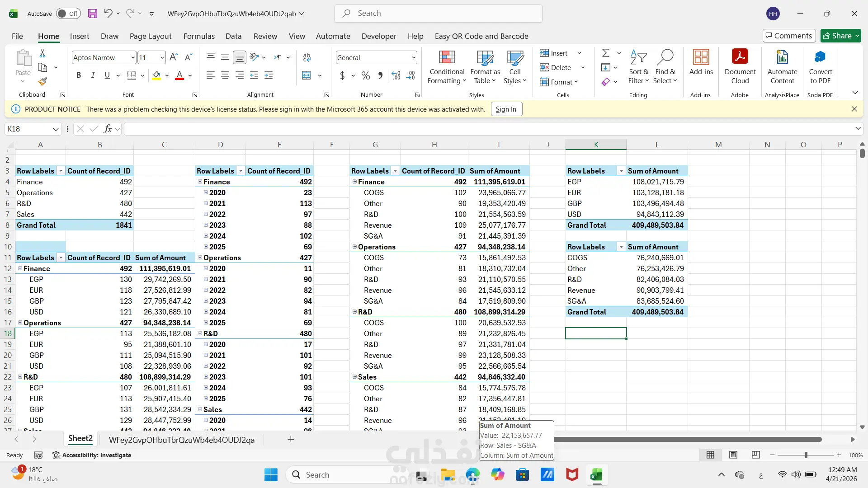Select the Cut scissors icon
Image resolution: width=868 pixels, height=488 pixels.
click(x=42, y=53)
